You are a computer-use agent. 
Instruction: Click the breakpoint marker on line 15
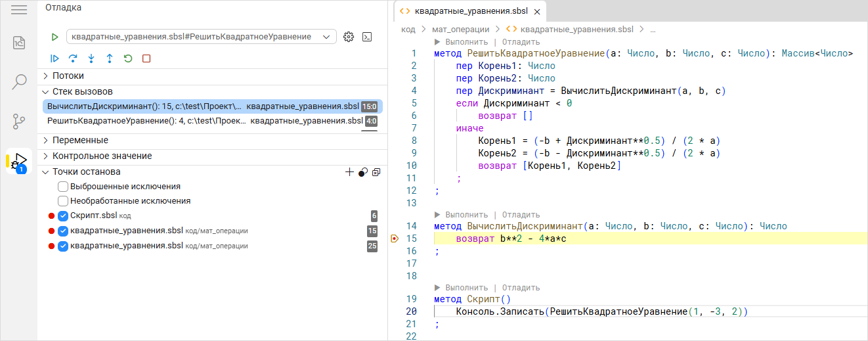click(394, 239)
